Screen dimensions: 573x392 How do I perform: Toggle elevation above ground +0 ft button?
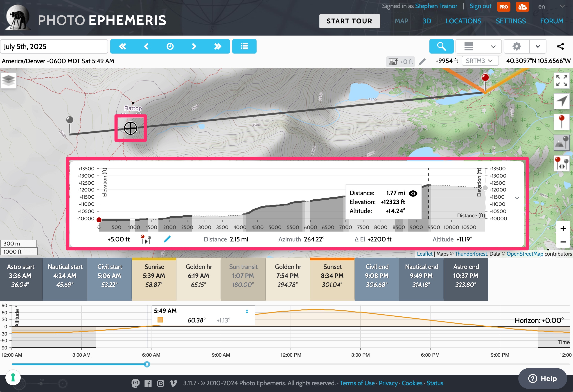(x=400, y=61)
